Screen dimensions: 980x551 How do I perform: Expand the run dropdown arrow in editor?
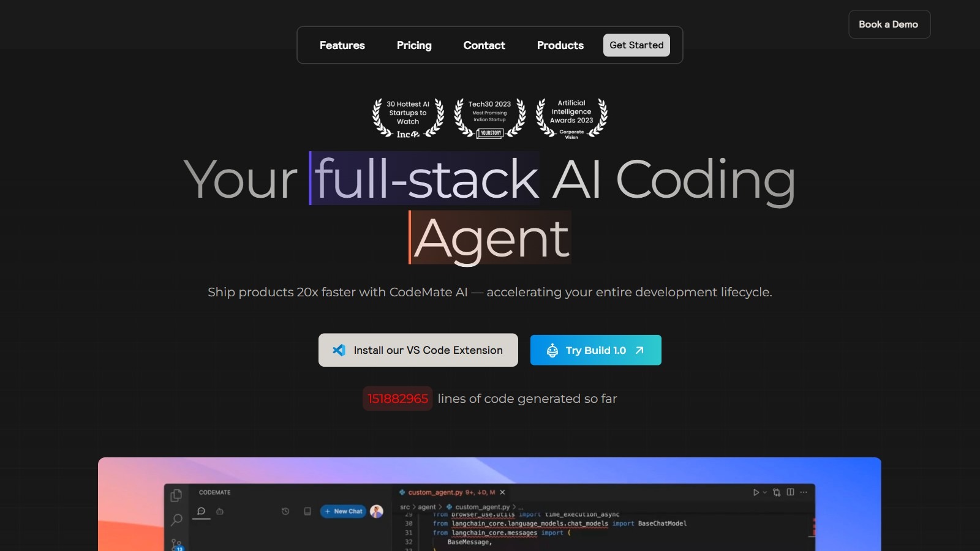coord(764,492)
